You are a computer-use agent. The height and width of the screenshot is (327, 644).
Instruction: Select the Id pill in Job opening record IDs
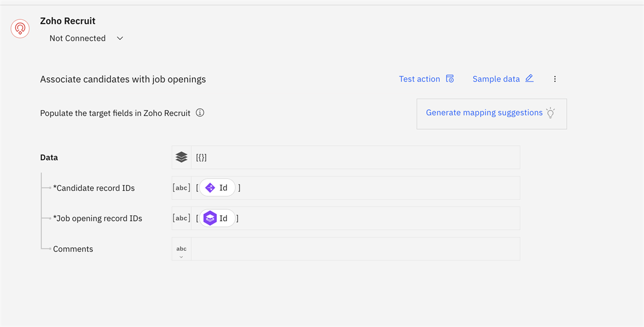tap(217, 218)
